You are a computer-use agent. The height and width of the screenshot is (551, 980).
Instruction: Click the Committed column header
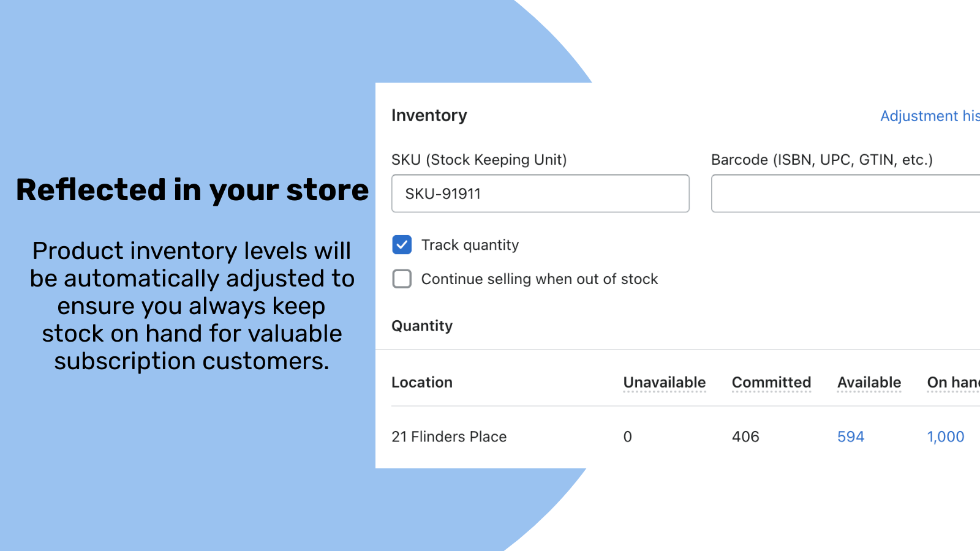click(x=771, y=383)
